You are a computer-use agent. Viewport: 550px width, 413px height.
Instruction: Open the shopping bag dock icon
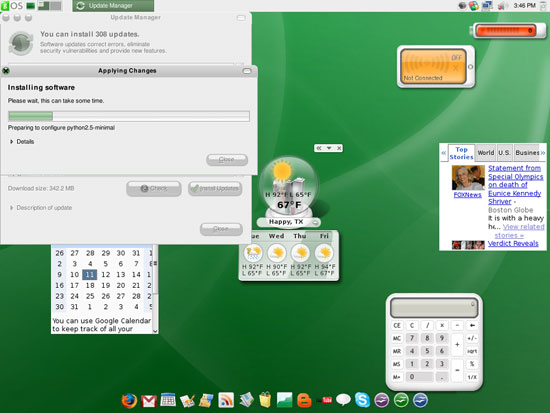click(x=265, y=400)
